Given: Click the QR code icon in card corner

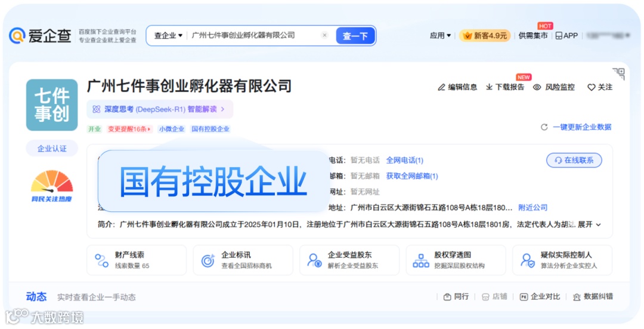Looking at the screenshot, I should click(x=618, y=74).
